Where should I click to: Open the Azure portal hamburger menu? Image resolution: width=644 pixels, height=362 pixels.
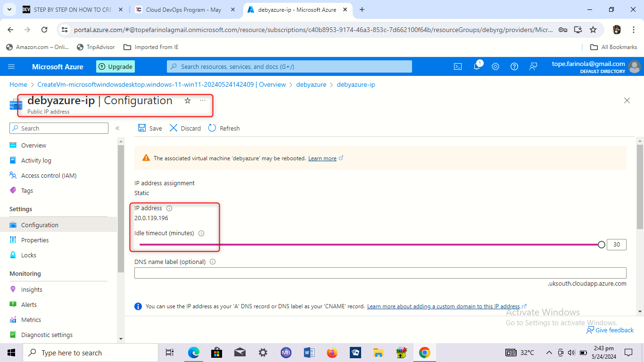point(12,66)
